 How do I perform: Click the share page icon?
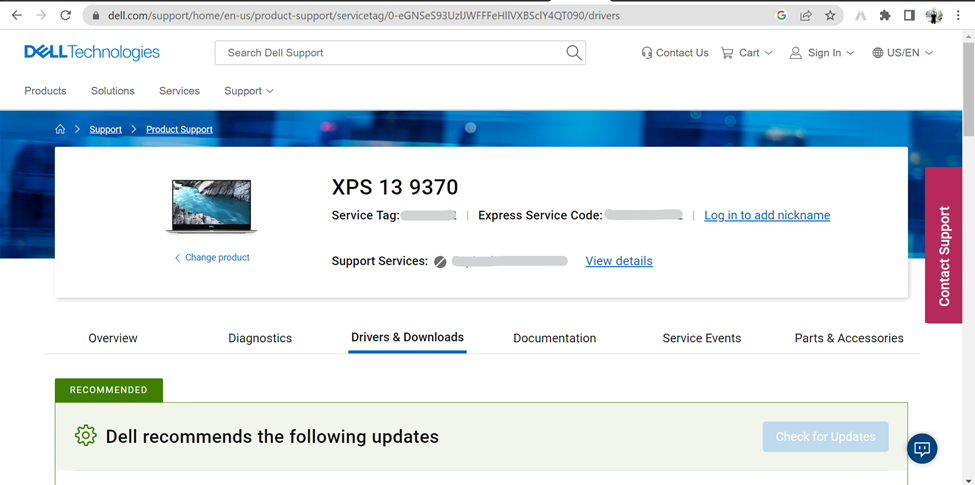click(x=806, y=16)
